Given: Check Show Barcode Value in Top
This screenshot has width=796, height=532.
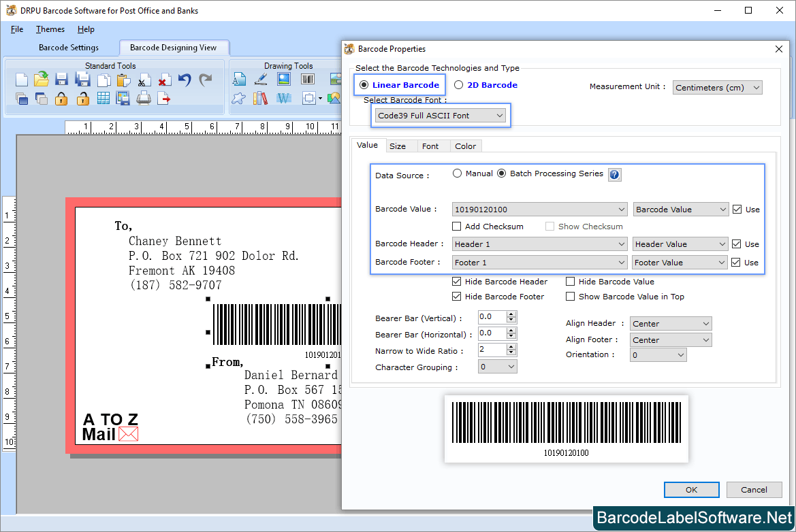Looking at the screenshot, I should point(570,296).
